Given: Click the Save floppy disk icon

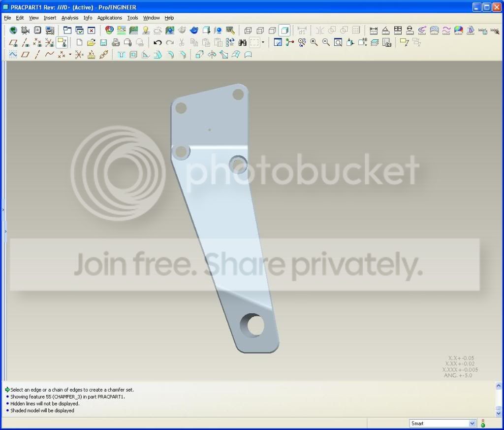Looking at the screenshot, I should [x=103, y=42].
